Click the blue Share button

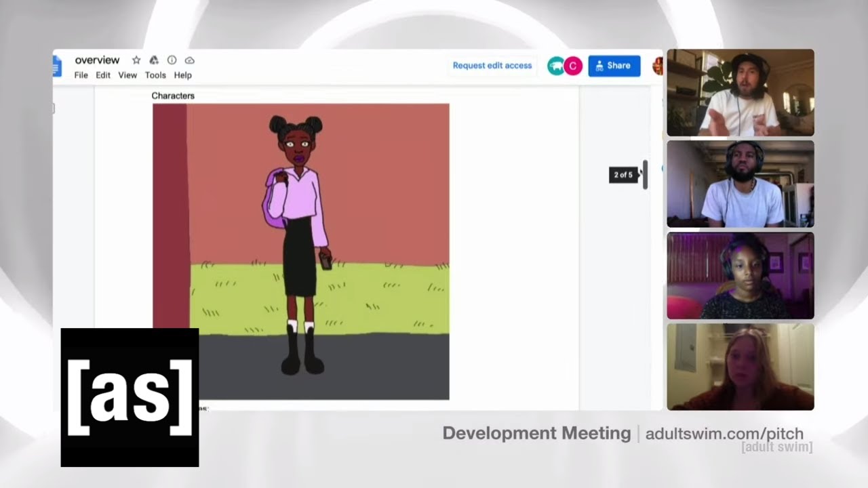[x=614, y=66]
